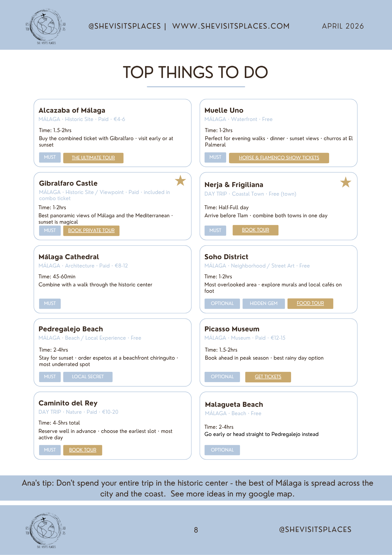Click the OPTIONAL tag on Malagueta Beach card
The width and height of the screenshot is (392, 555).
[x=222, y=450]
